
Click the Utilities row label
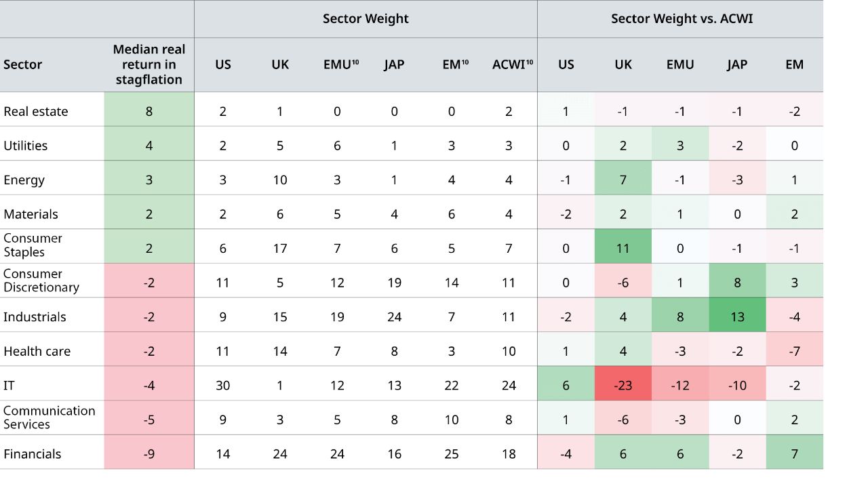(x=26, y=146)
